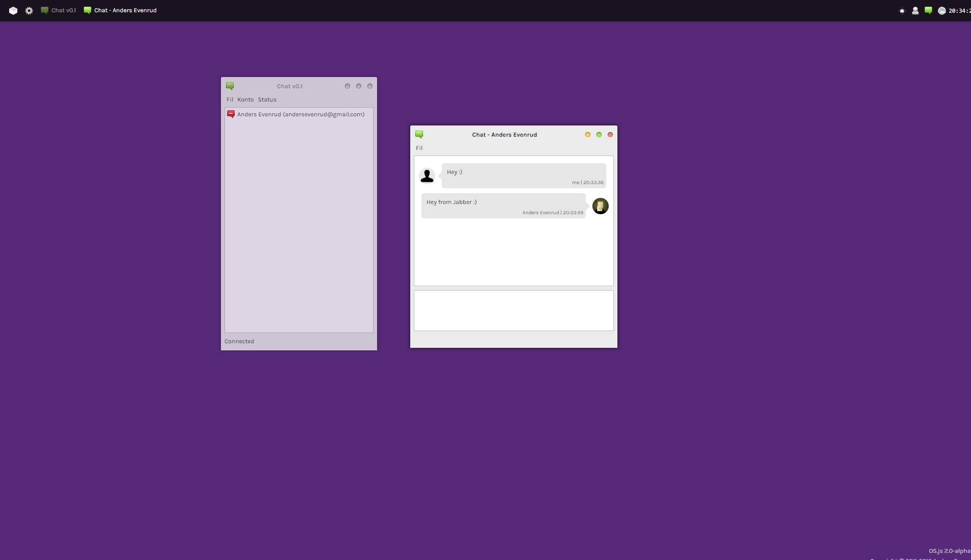This screenshot has height=560, width=971.
Task: Click the panel clock showing 20:34
Action: pyautogui.click(x=959, y=11)
